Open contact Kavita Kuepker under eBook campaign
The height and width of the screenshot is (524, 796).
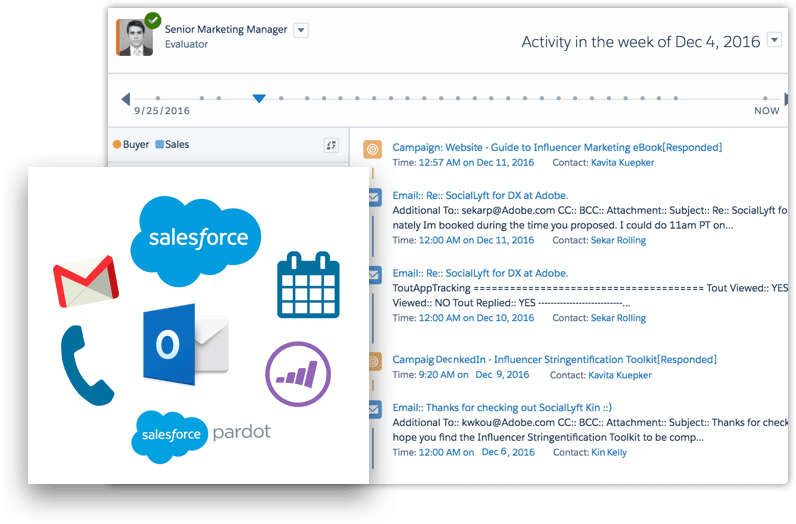tap(622, 163)
